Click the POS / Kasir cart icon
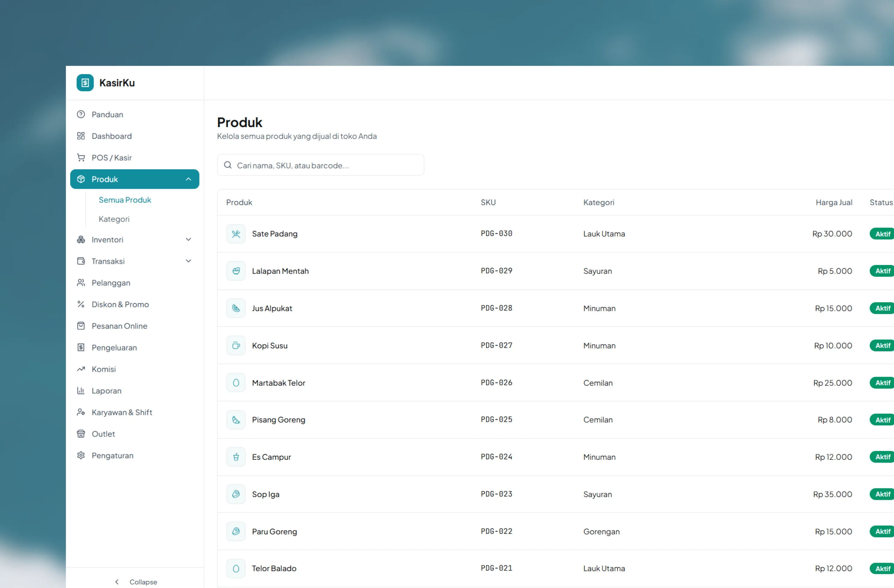The height and width of the screenshot is (588, 894). tap(81, 157)
